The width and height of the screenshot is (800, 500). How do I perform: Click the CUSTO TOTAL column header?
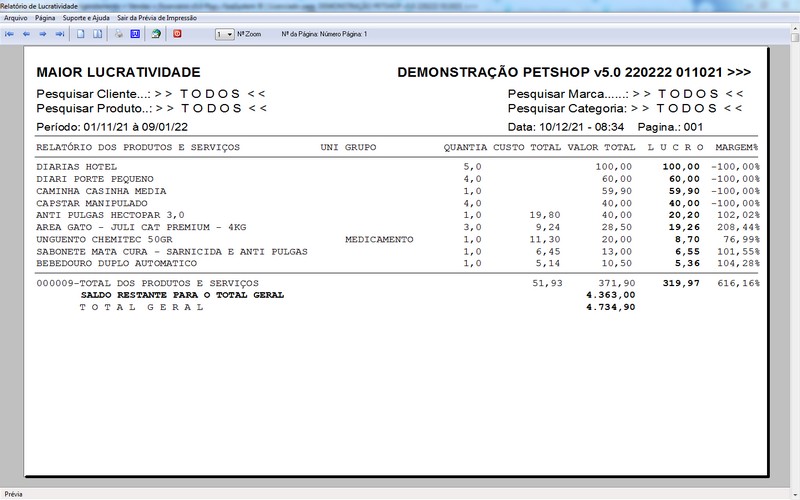(x=527, y=147)
